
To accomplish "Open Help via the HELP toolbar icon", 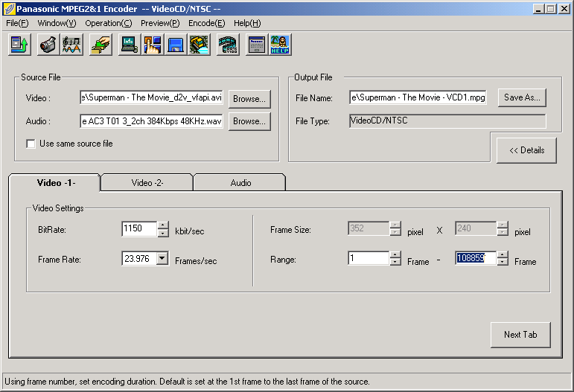I will point(280,45).
